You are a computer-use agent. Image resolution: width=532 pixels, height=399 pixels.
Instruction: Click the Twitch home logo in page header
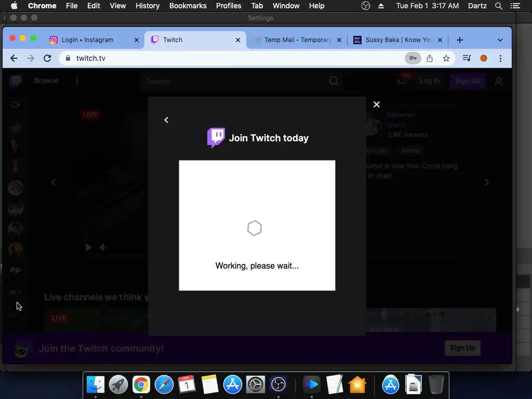15,81
